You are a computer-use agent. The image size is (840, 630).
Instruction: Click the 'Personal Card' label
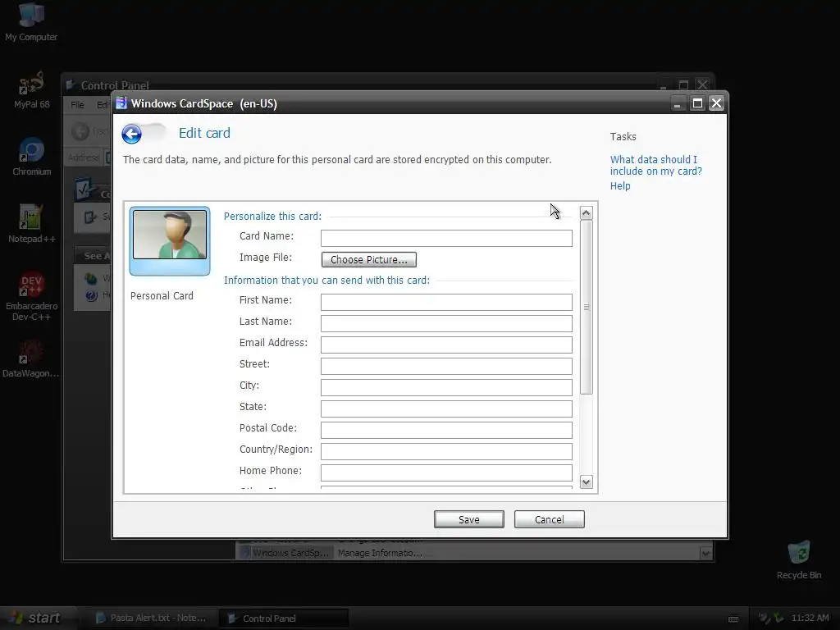coord(162,295)
